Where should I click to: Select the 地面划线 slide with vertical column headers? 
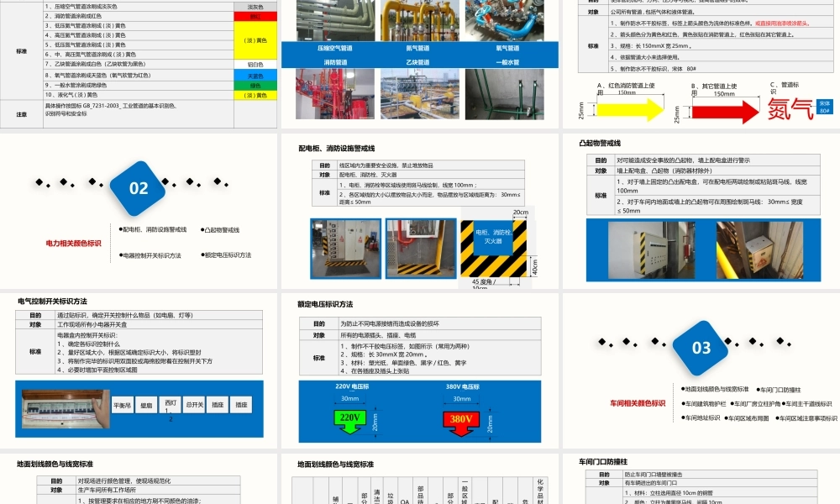pos(419,478)
